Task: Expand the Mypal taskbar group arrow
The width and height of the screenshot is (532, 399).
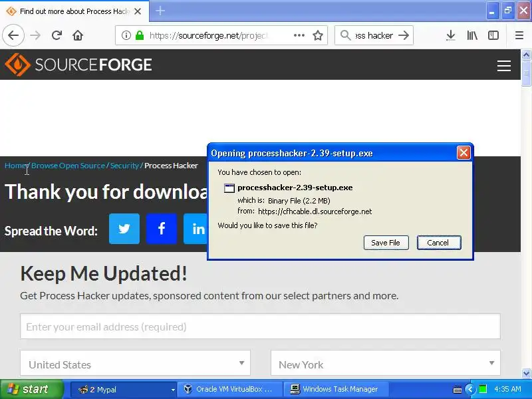Action: tap(173, 390)
